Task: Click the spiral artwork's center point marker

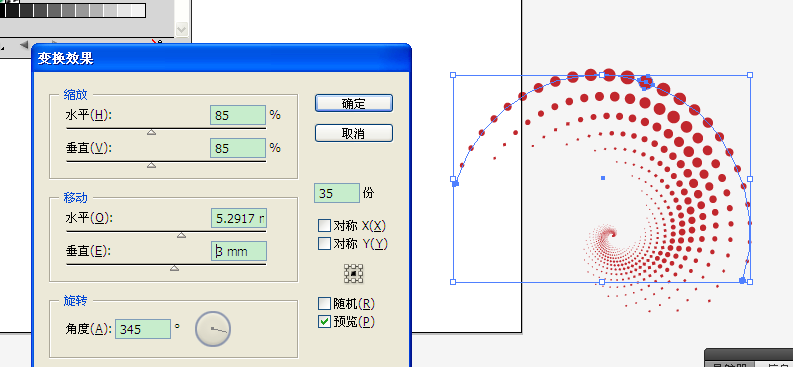Action: coord(603,178)
